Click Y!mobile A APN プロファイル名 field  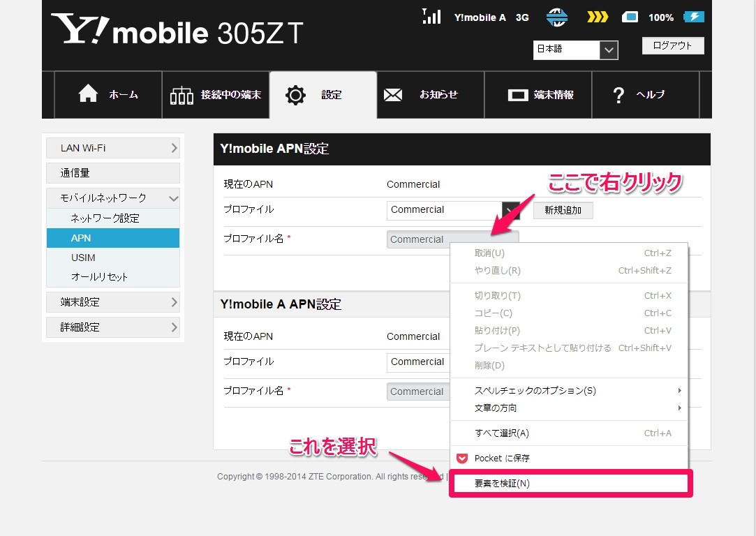[x=419, y=392]
